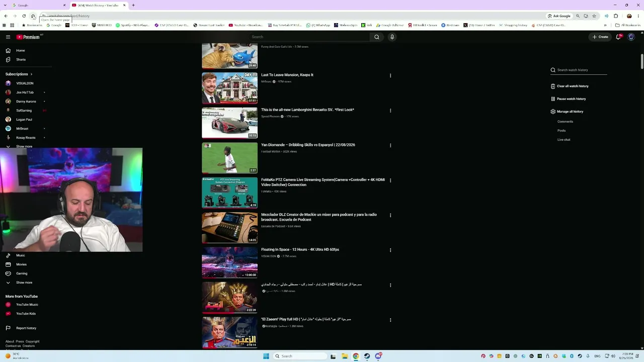Open options menu for El Zaeem Play video
Viewport: 644px width, 362px height.
390,320
